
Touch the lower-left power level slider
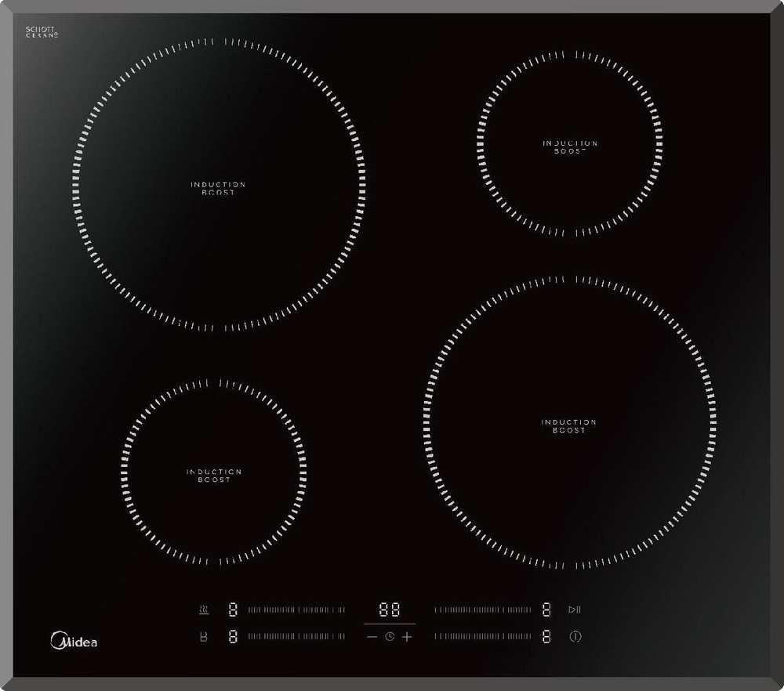tap(296, 636)
